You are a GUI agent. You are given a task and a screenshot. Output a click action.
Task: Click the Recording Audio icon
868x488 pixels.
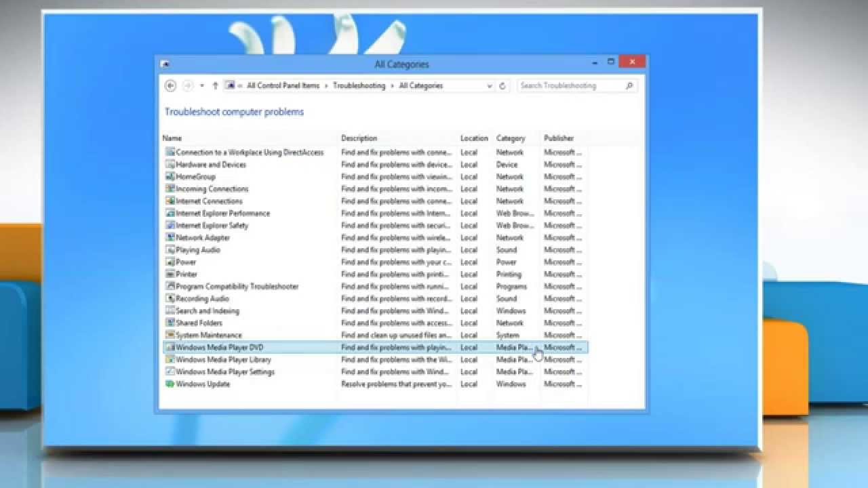pos(170,299)
